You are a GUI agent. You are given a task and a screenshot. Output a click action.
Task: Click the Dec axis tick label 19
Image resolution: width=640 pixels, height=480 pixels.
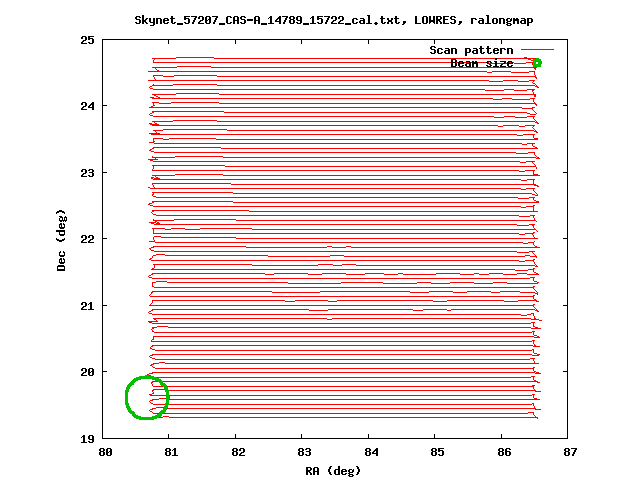tap(87, 439)
